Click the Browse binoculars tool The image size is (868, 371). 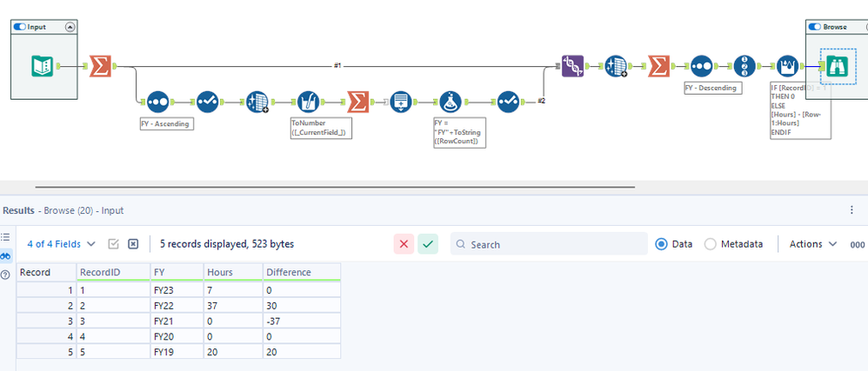[x=838, y=66]
